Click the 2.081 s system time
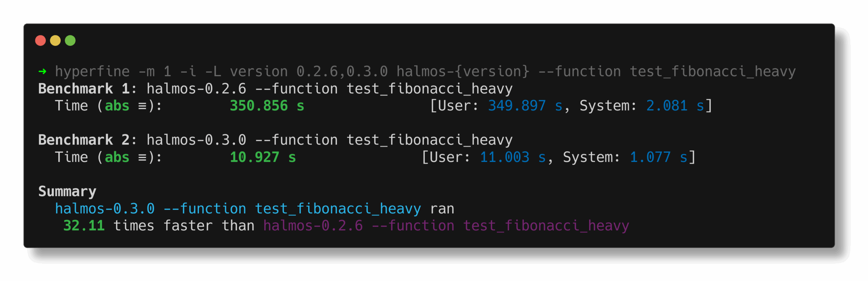868x281 pixels. (x=675, y=106)
